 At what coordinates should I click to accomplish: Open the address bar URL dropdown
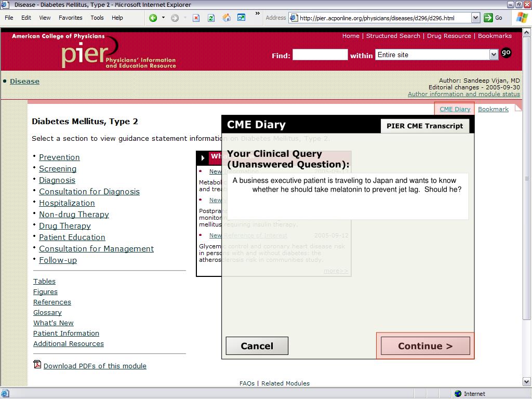tap(476, 18)
